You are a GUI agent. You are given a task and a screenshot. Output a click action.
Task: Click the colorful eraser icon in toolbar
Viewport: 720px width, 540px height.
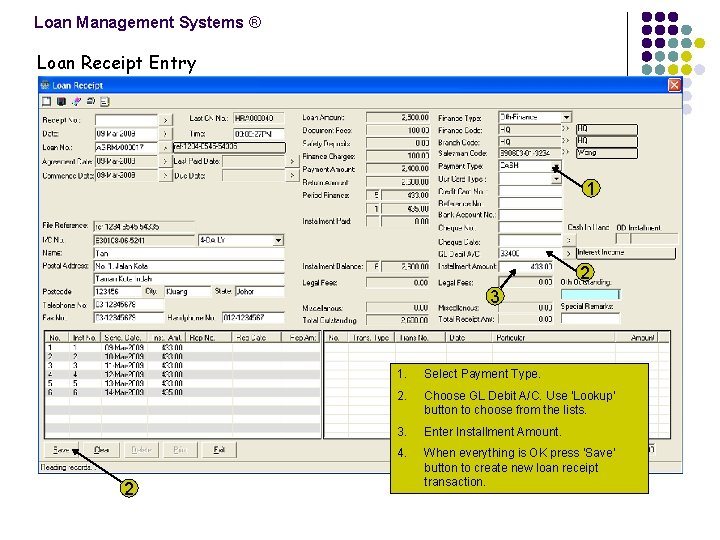[76, 101]
